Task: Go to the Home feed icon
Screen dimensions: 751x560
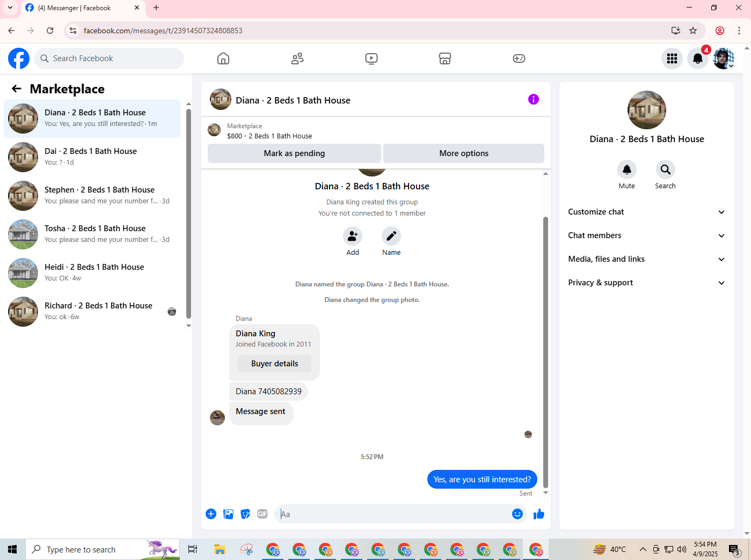Action: click(223, 58)
